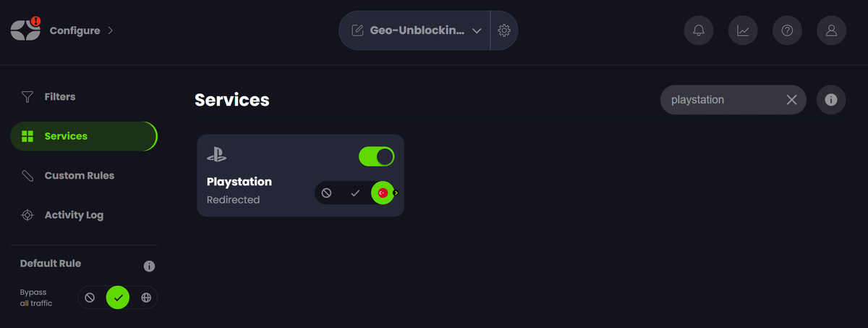Click the PlayStation logo icon
This screenshot has height=328, width=868.
(x=216, y=154)
